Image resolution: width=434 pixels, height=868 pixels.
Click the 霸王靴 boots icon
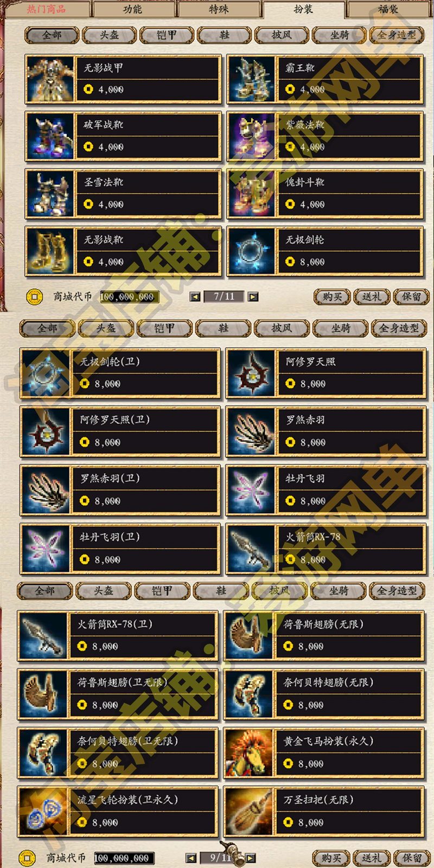(251, 79)
